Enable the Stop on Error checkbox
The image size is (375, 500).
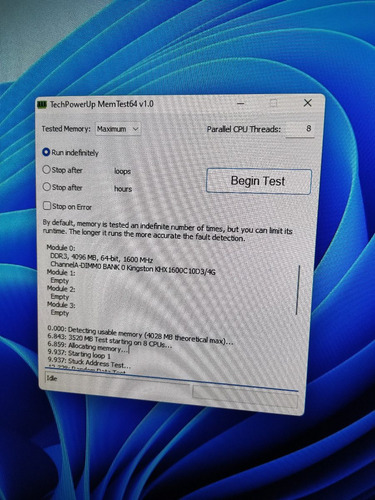[x=47, y=206]
